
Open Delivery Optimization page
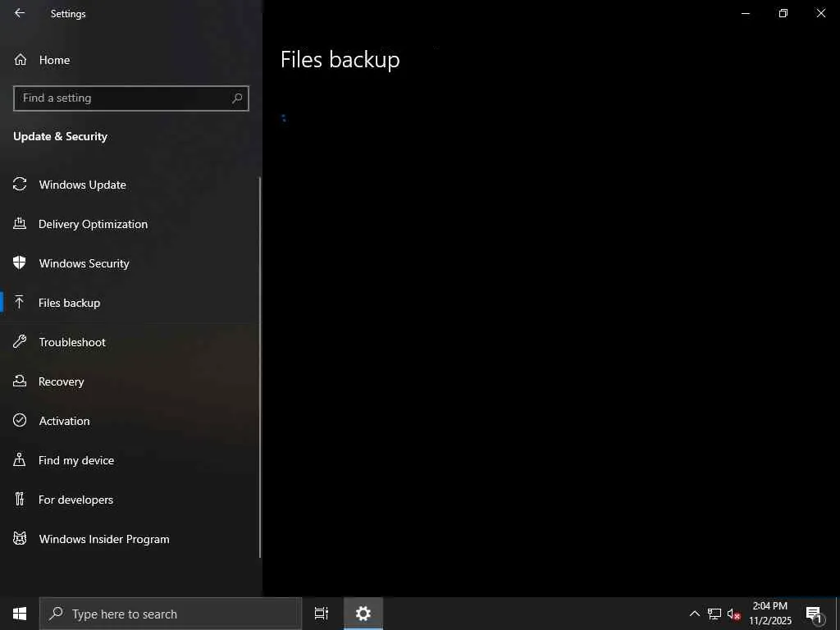click(x=130, y=224)
